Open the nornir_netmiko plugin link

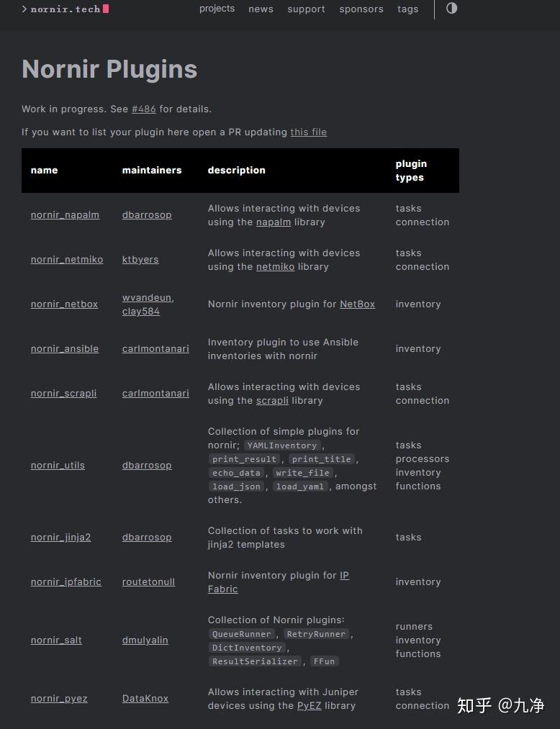[x=67, y=260]
